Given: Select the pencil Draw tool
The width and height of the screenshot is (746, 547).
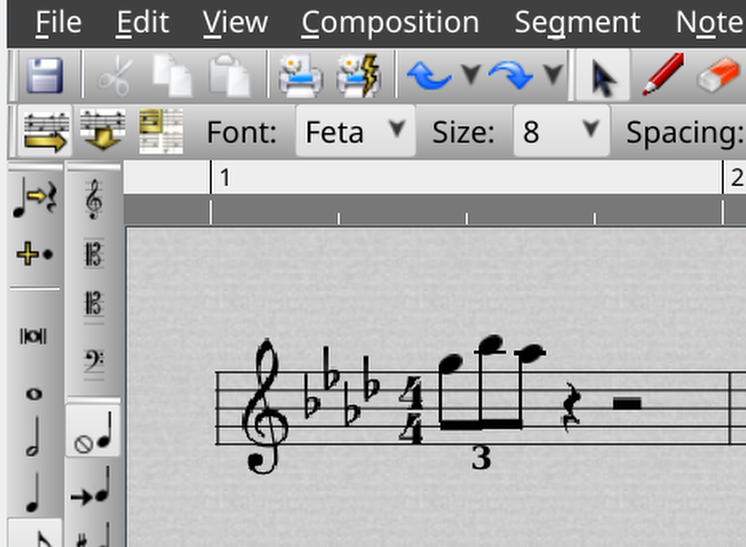Looking at the screenshot, I should point(661,76).
